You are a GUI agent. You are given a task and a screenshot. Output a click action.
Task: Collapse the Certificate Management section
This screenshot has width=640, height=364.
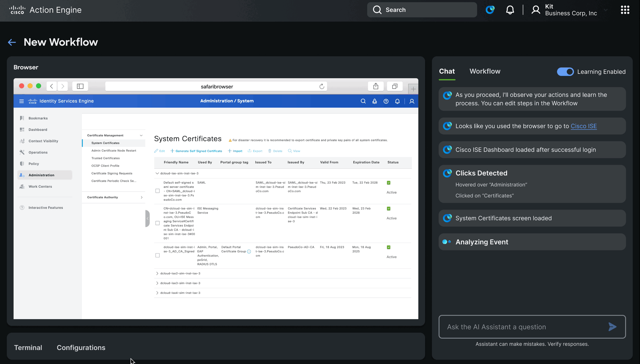[x=141, y=135]
